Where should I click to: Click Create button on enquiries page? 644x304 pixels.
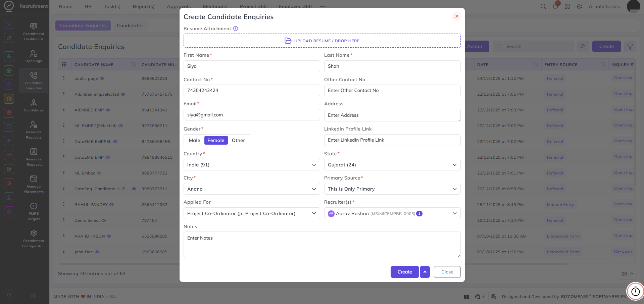click(606, 47)
